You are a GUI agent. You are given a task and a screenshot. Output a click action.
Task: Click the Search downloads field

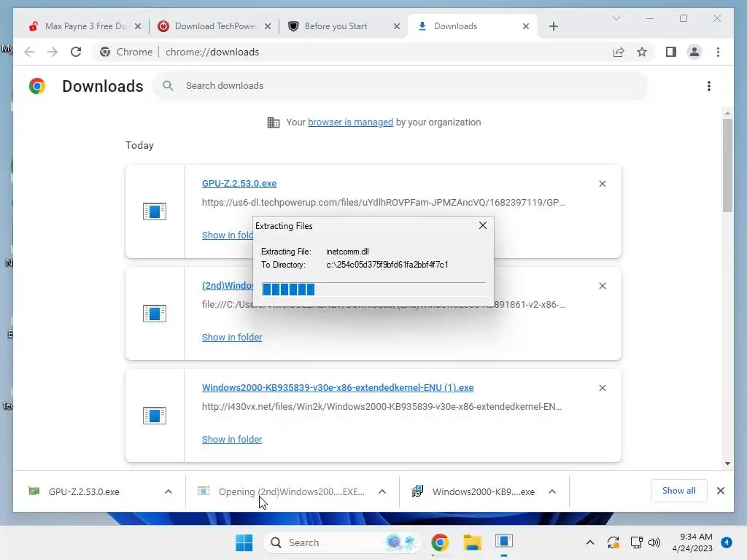[400, 86]
